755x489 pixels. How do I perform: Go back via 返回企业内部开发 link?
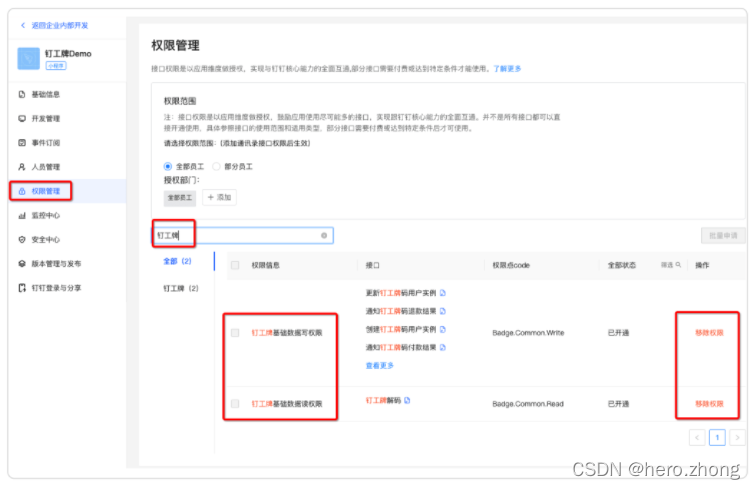click(60, 26)
